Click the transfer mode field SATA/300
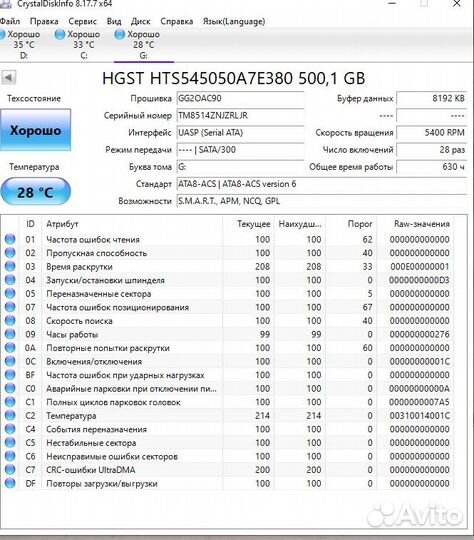474x540 pixels. (240, 150)
